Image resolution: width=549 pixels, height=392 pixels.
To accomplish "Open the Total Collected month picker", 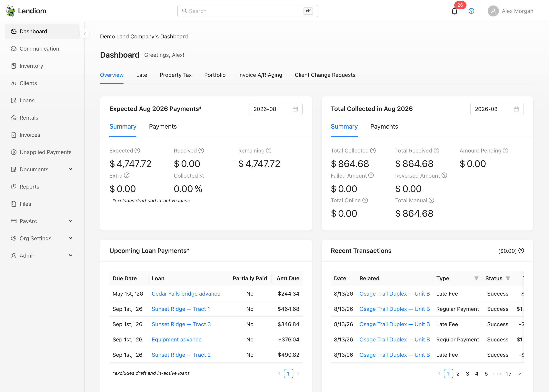I will click(497, 109).
